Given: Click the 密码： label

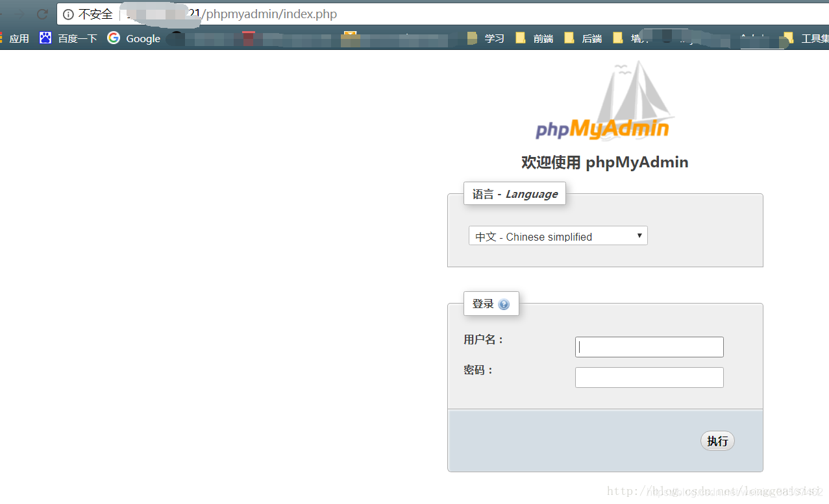Looking at the screenshot, I should coord(479,370).
